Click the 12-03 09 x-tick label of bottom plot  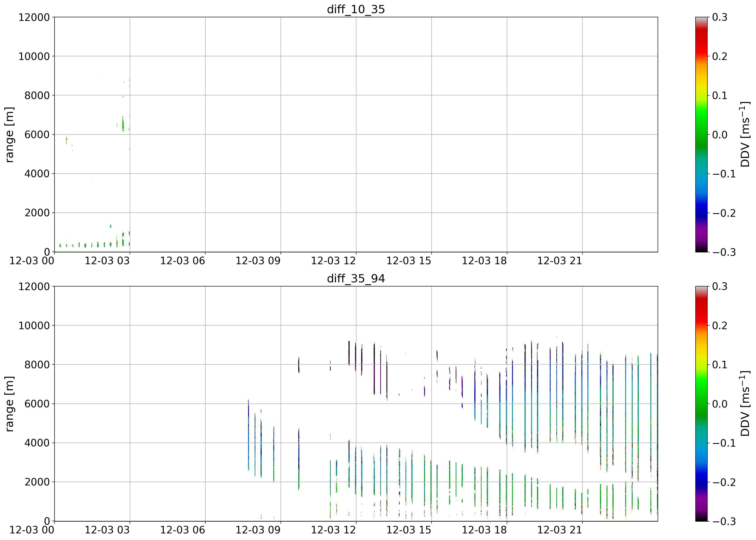[x=258, y=530]
